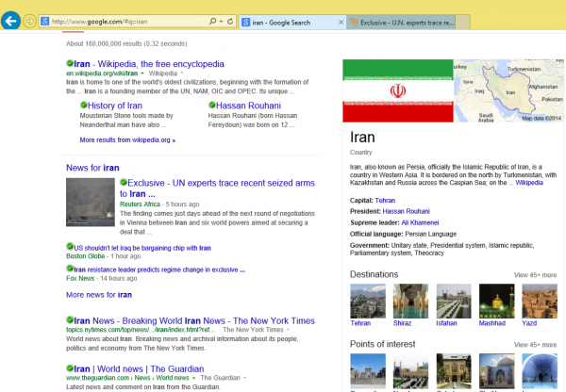Image resolution: width=566 pixels, height=392 pixels.
Task: Click the Tehran destination thumbnail
Action: [368, 302]
